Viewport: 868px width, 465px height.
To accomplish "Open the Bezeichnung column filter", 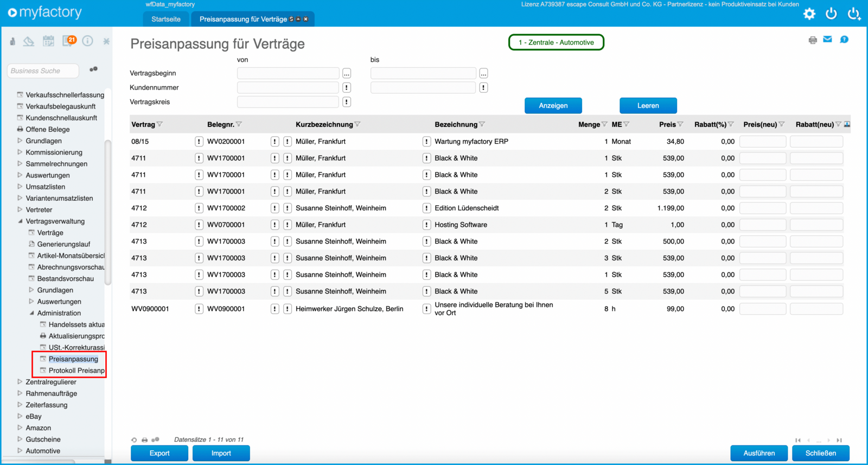I will [482, 125].
